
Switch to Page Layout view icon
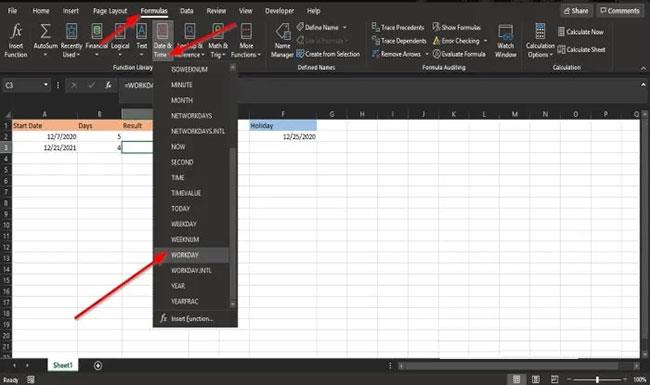tap(536, 379)
